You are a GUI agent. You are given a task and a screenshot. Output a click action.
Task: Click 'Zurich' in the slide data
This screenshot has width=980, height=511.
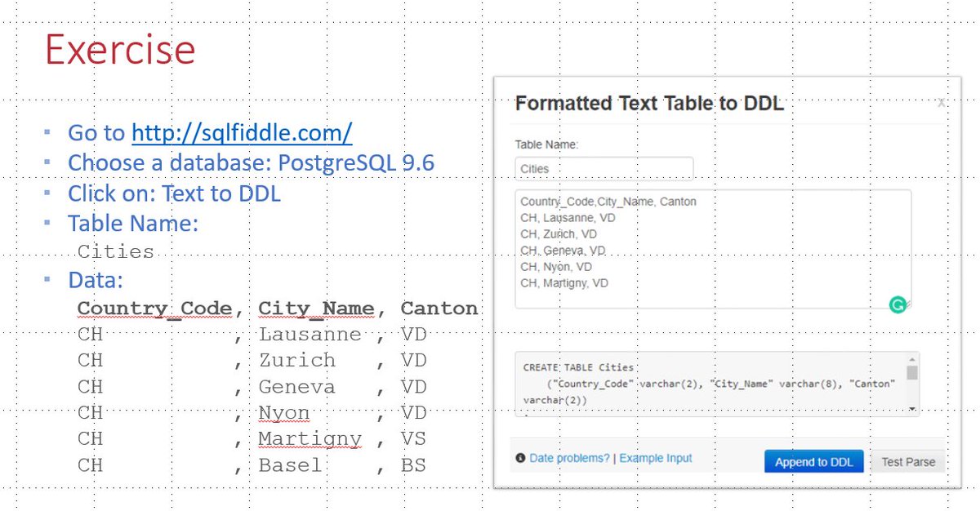(296, 361)
